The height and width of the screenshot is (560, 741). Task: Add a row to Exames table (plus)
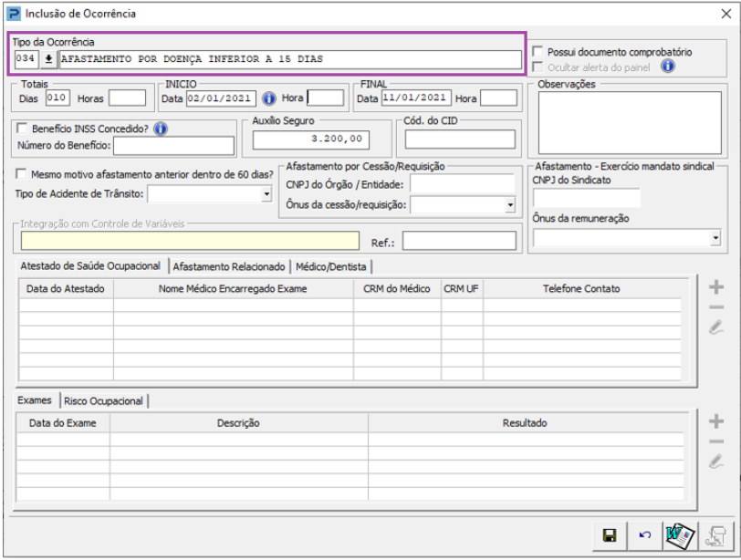[x=716, y=420]
